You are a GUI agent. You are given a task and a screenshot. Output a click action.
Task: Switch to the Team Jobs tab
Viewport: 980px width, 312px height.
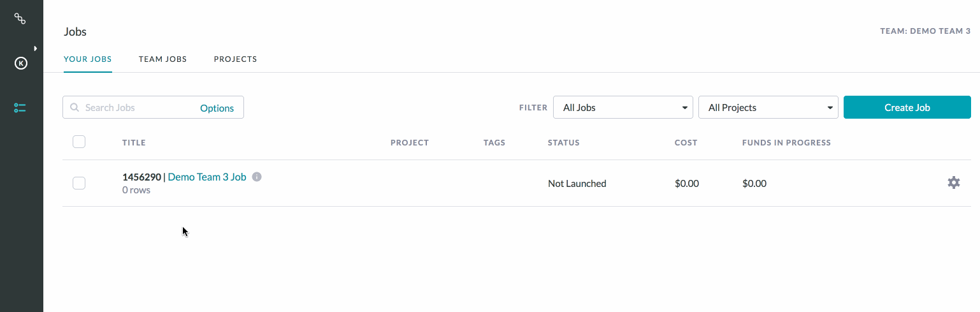[162, 59]
